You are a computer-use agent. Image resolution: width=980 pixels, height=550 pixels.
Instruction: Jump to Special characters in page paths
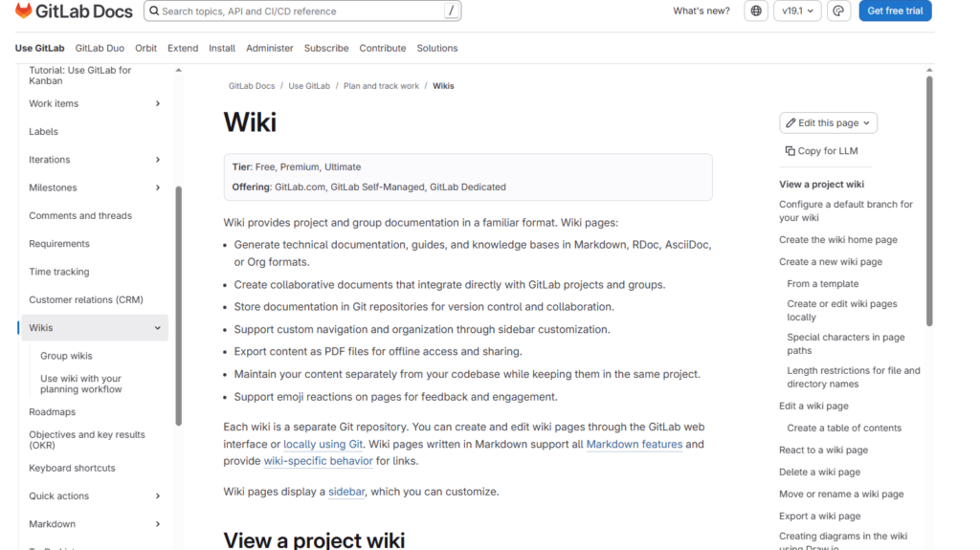846,343
